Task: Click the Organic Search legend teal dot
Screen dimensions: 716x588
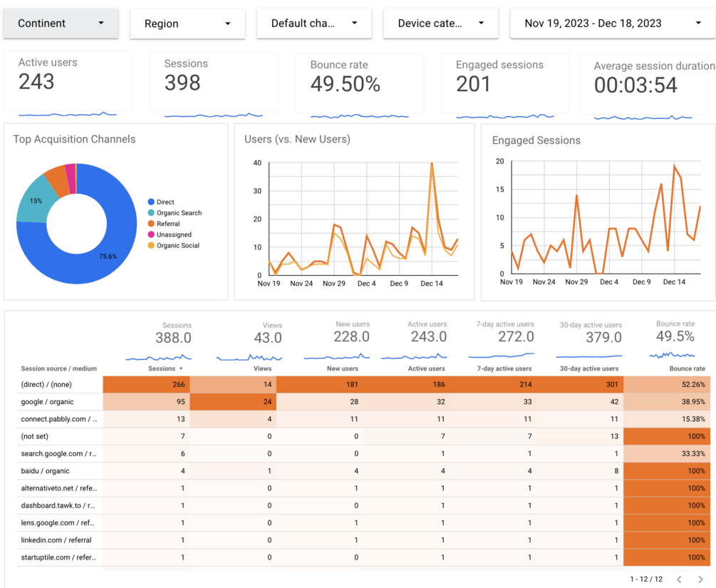Action: coord(151,213)
